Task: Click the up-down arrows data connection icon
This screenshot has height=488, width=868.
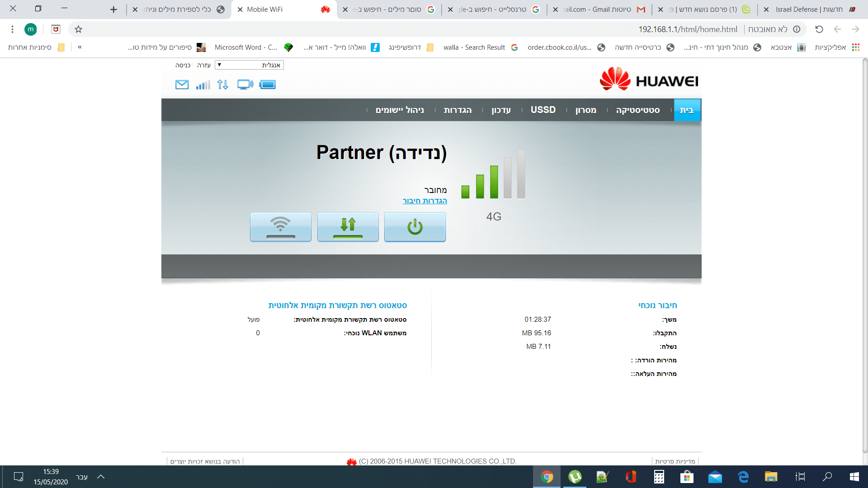Action: pos(222,84)
